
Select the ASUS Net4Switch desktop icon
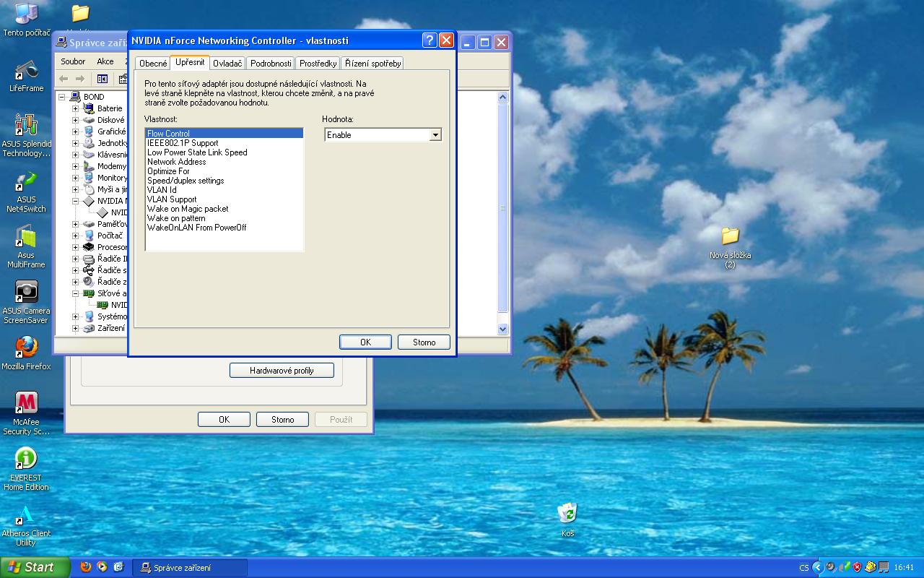point(26,191)
